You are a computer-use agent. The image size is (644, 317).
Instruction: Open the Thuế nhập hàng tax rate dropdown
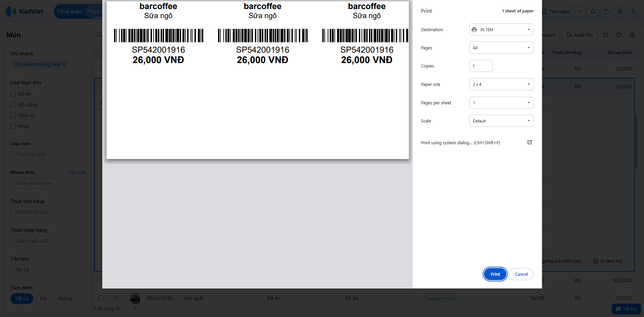pyautogui.click(x=48, y=241)
